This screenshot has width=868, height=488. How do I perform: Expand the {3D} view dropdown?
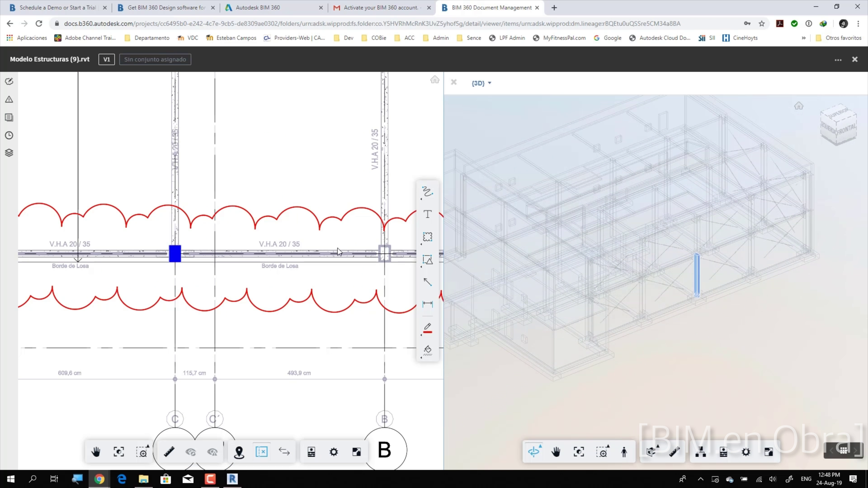pos(481,83)
